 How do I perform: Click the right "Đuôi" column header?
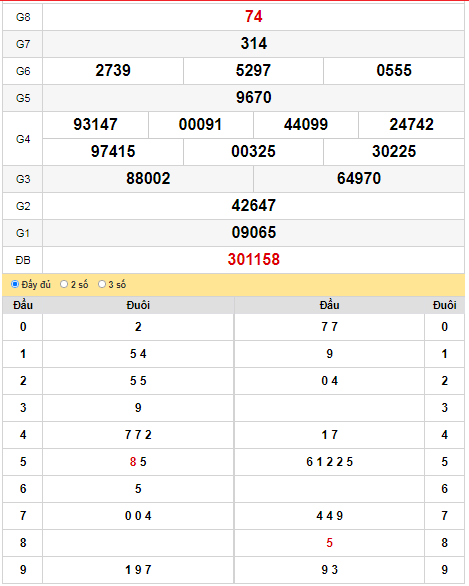tap(444, 305)
